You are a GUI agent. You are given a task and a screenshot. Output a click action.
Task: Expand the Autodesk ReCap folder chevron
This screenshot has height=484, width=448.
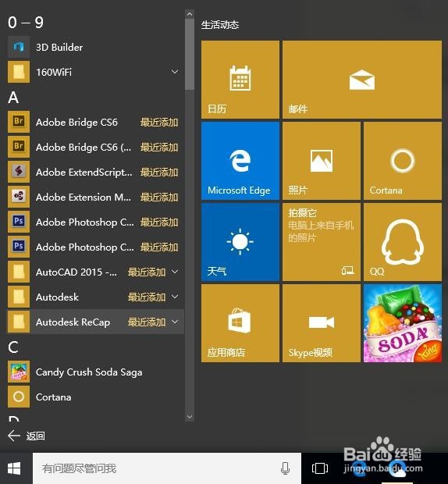click(175, 322)
